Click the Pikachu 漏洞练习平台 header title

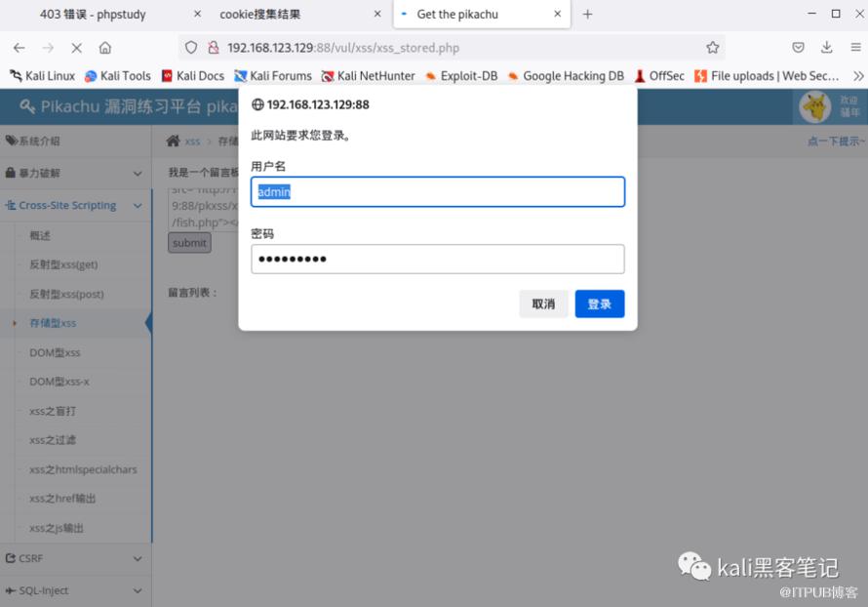click(x=129, y=106)
